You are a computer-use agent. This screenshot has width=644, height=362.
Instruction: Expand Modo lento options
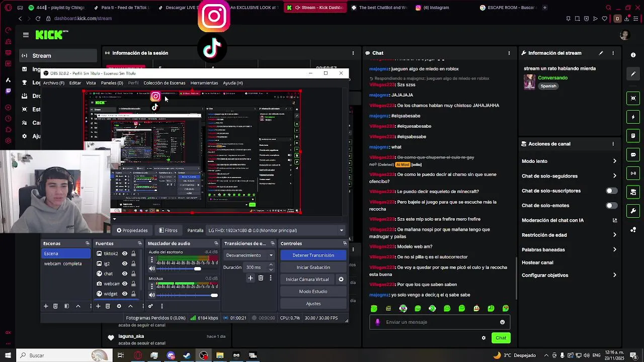click(614, 161)
